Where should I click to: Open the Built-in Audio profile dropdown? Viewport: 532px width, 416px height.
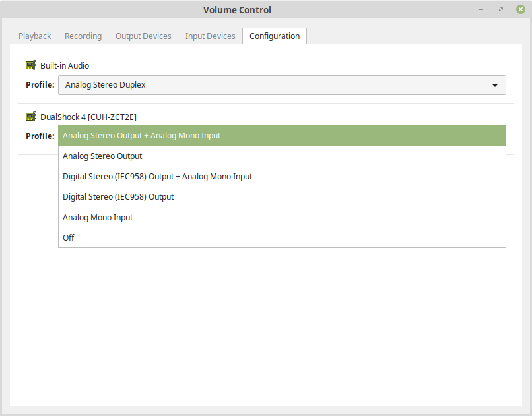[282, 85]
